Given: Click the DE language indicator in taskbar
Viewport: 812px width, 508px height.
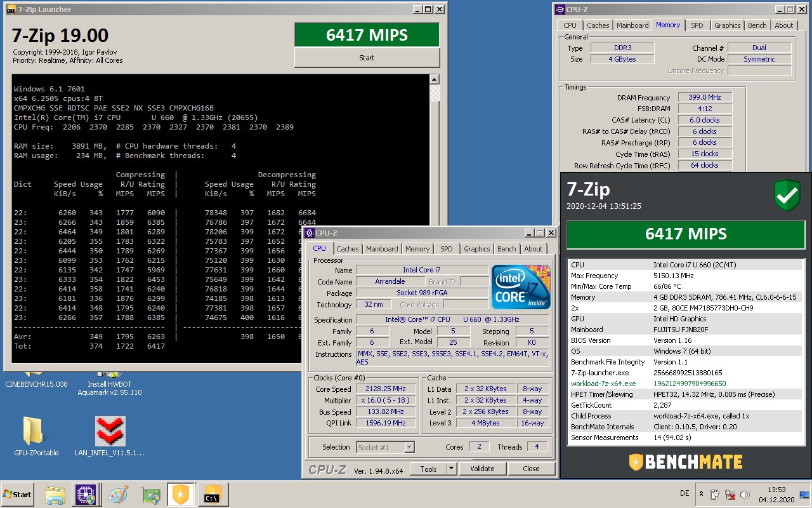Looking at the screenshot, I should tap(684, 494).
